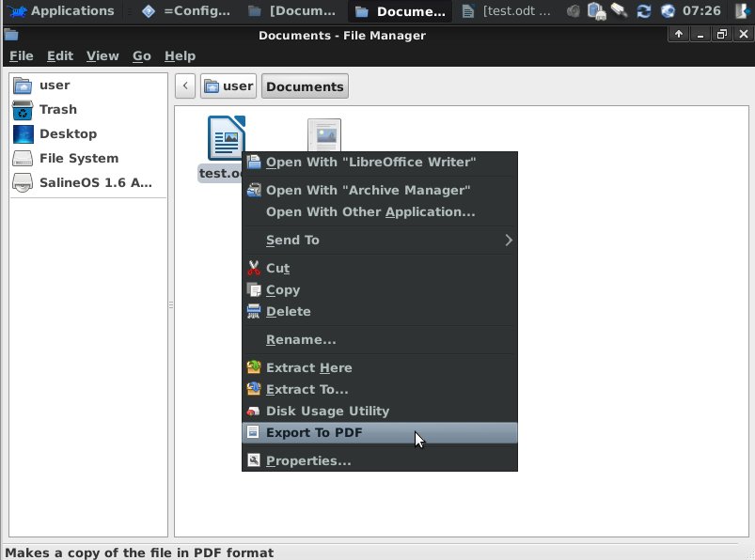Image resolution: width=755 pixels, height=560 pixels.
Task: Launch Disk Usage Utility from the menu
Action: coord(380,411)
